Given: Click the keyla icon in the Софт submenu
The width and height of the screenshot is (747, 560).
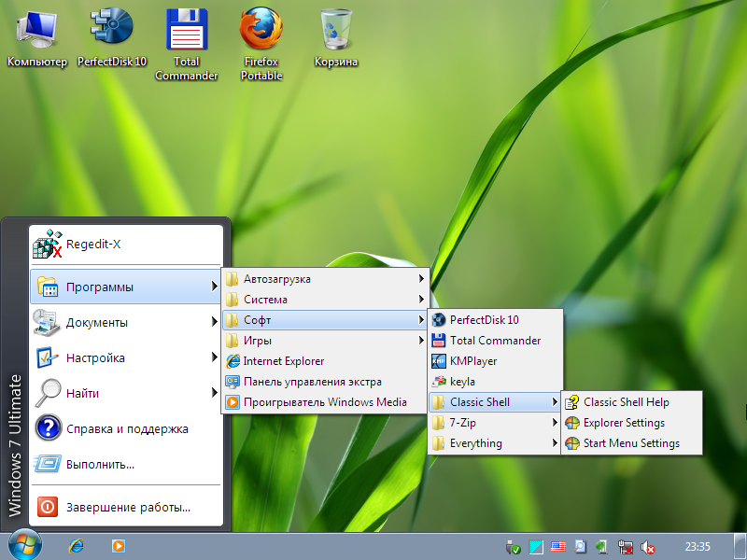Looking at the screenshot, I should pos(438,382).
